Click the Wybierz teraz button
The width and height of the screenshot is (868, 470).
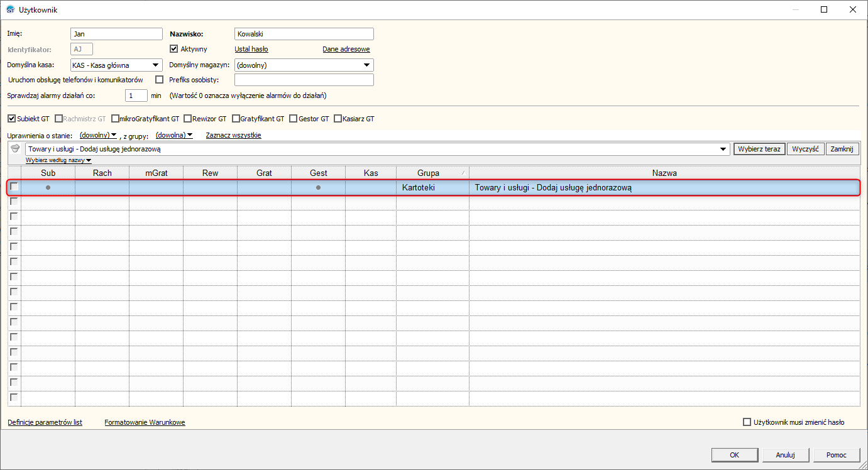759,149
